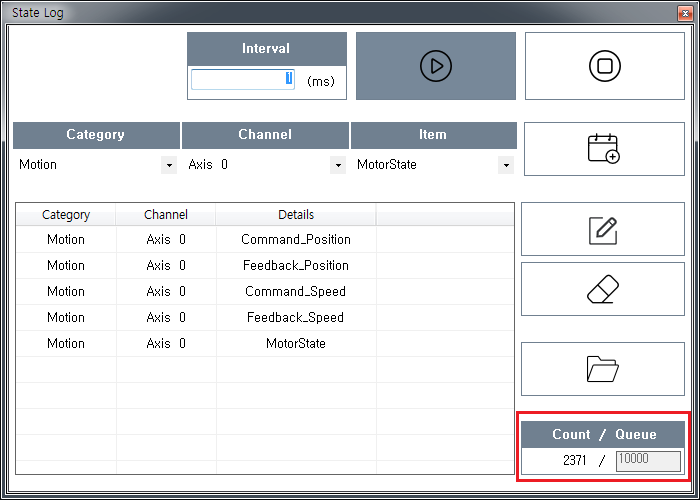
Task: Start logging with the play button
Action: 435,66
